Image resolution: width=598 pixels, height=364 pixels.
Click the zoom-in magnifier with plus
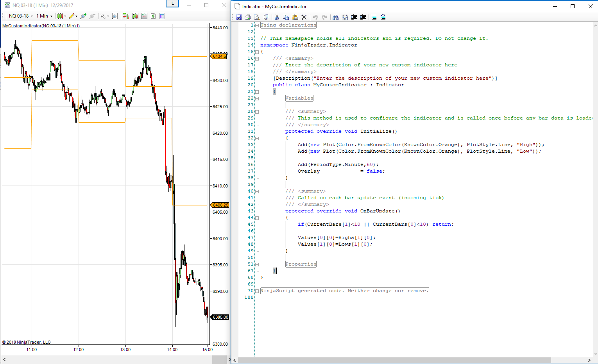(x=83, y=16)
